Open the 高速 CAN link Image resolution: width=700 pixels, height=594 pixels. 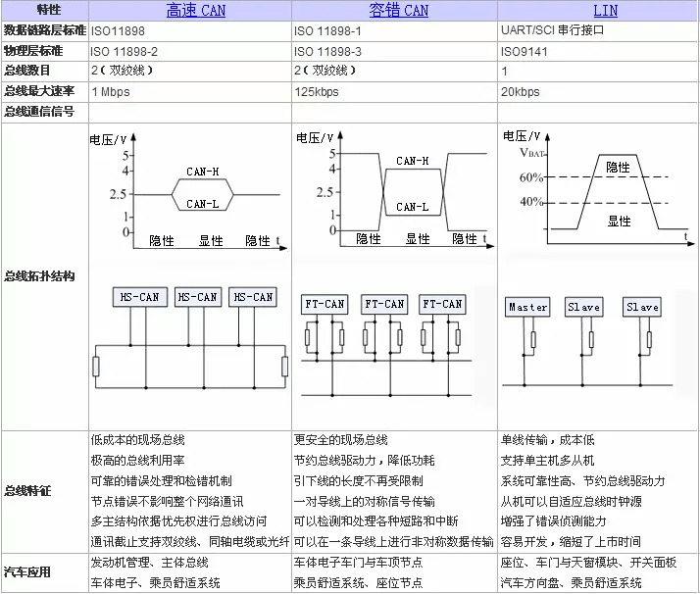pyautogui.click(x=195, y=10)
